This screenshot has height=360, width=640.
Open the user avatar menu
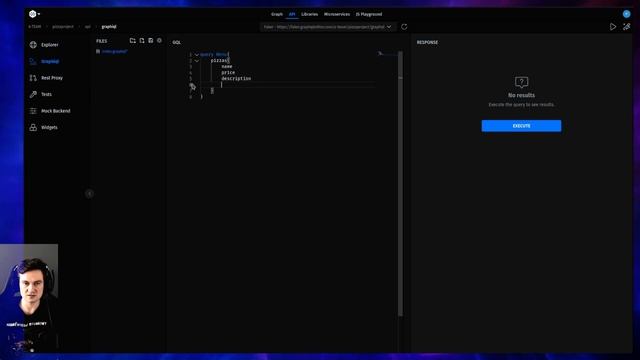(x=626, y=14)
